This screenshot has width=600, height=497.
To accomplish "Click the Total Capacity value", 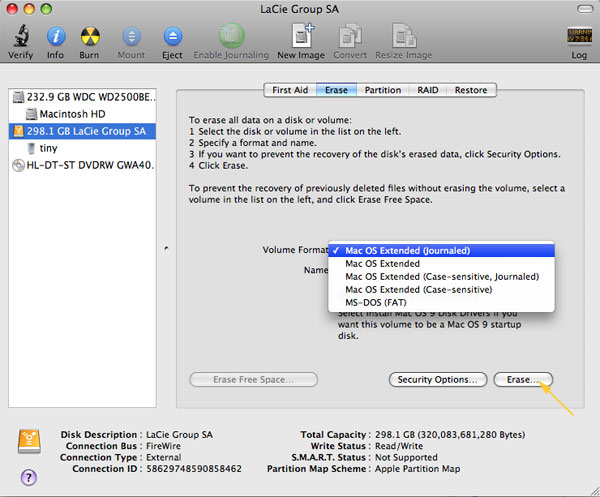I will (450, 435).
